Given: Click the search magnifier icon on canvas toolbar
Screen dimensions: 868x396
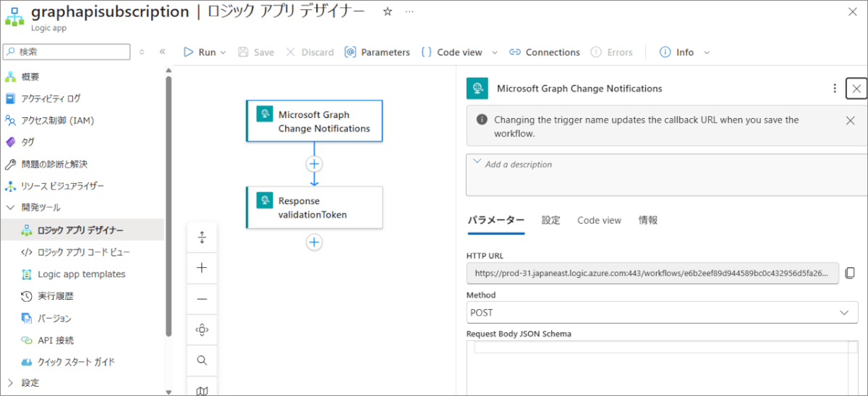Looking at the screenshot, I should click(x=202, y=361).
